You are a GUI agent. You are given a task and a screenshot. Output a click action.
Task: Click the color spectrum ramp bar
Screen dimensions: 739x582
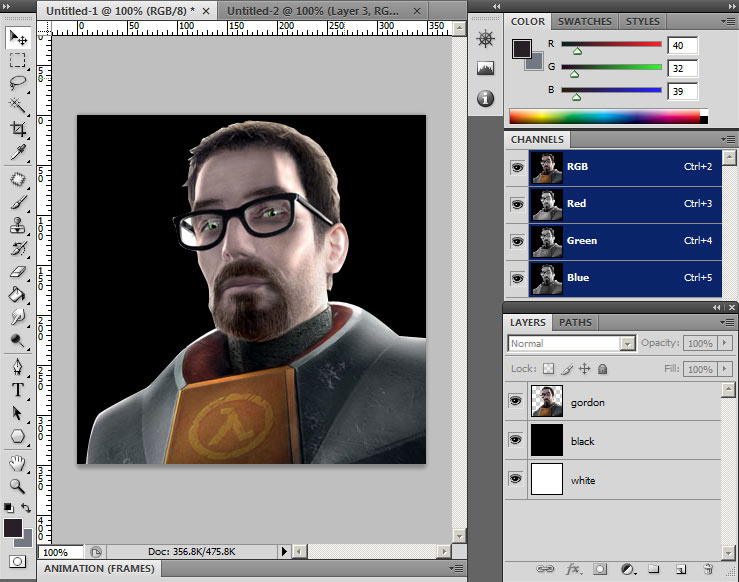(x=607, y=116)
